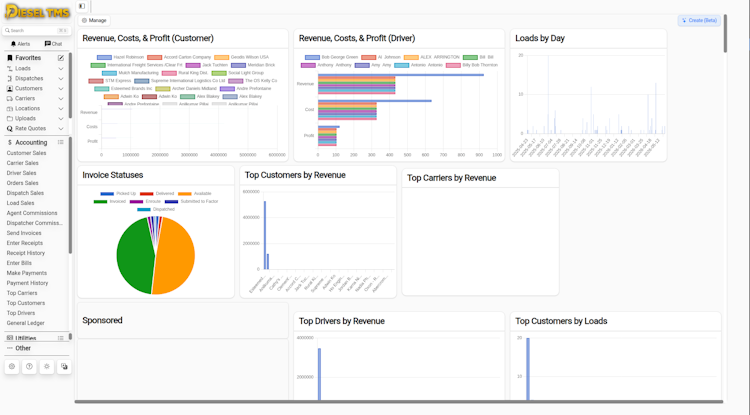Open the Alerts bell
The height and width of the screenshot is (415, 750).
point(21,44)
